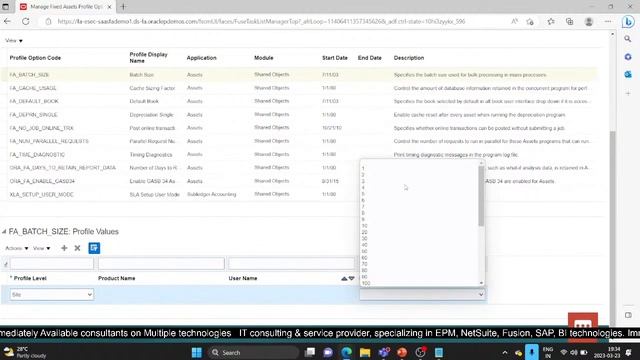Click the Profile Option Code column header
The height and width of the screenshot is (360, 640).
pos(35,58)
